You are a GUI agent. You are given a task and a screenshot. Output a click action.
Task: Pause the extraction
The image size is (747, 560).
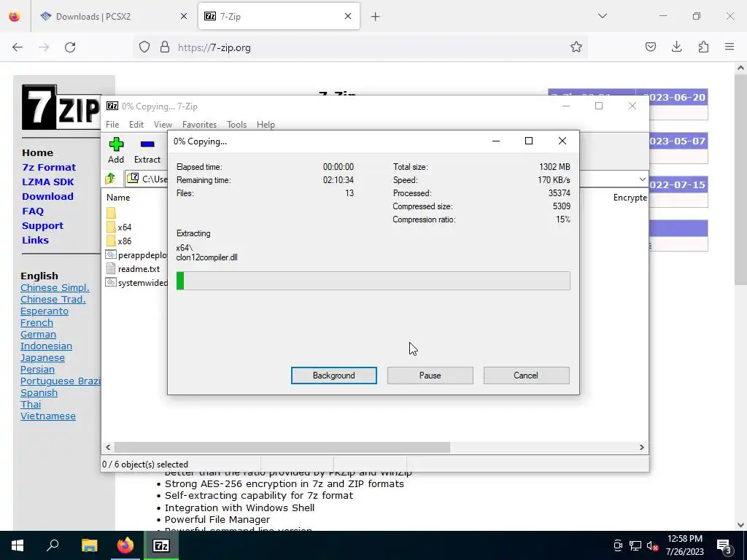point(430,376)
